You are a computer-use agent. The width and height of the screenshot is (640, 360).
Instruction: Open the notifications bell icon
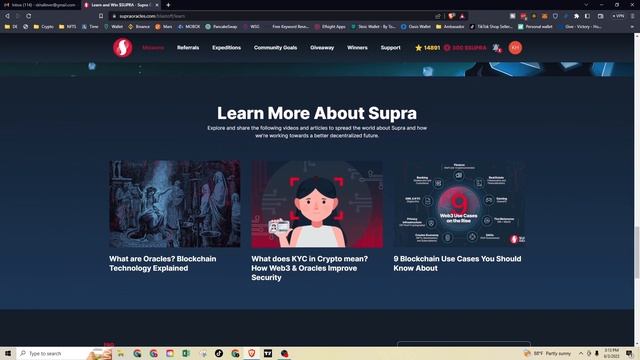[496, 48]
